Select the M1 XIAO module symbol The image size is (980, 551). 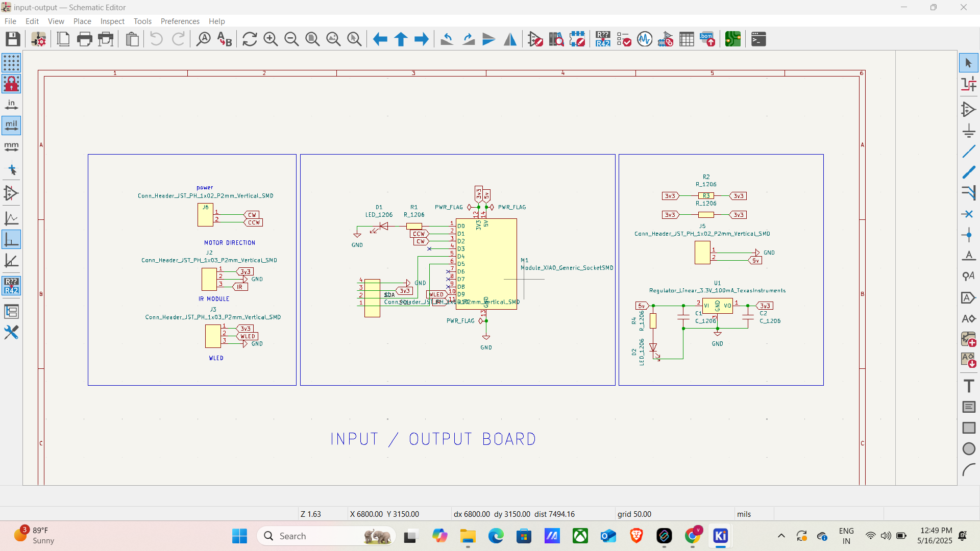coord(486,264)
